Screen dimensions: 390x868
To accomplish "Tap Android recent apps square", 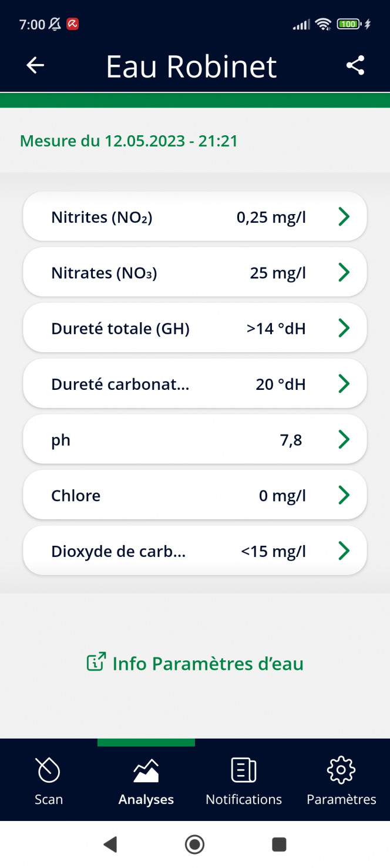I will click(279, 844).
